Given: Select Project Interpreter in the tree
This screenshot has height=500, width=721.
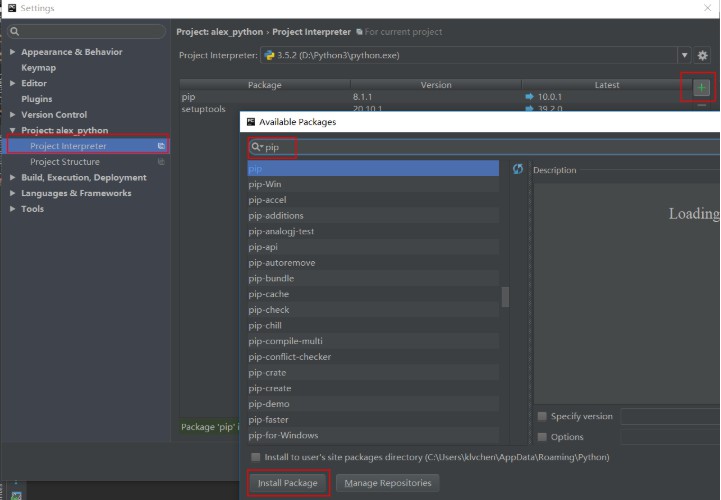Looking at the screenshot, I should tap(87, 146).
